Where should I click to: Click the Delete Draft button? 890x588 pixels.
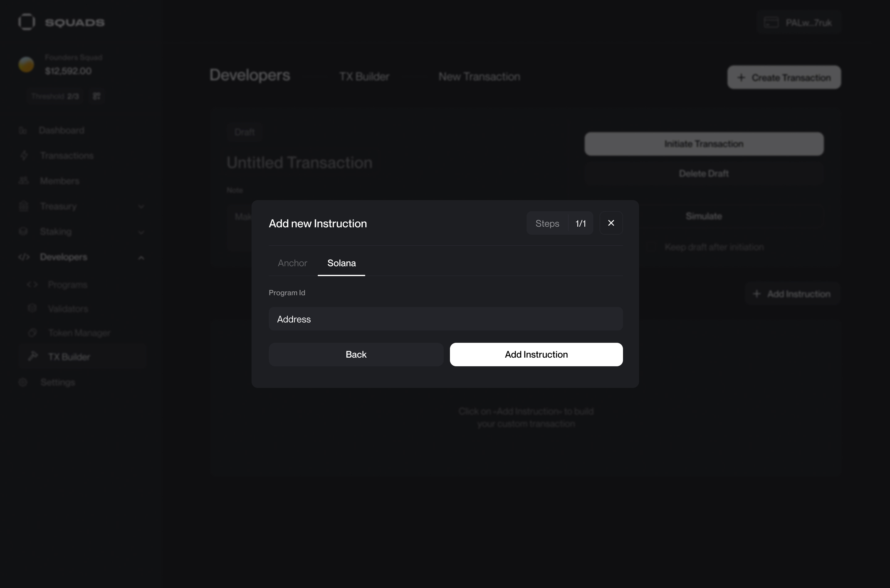coord(704,174)
